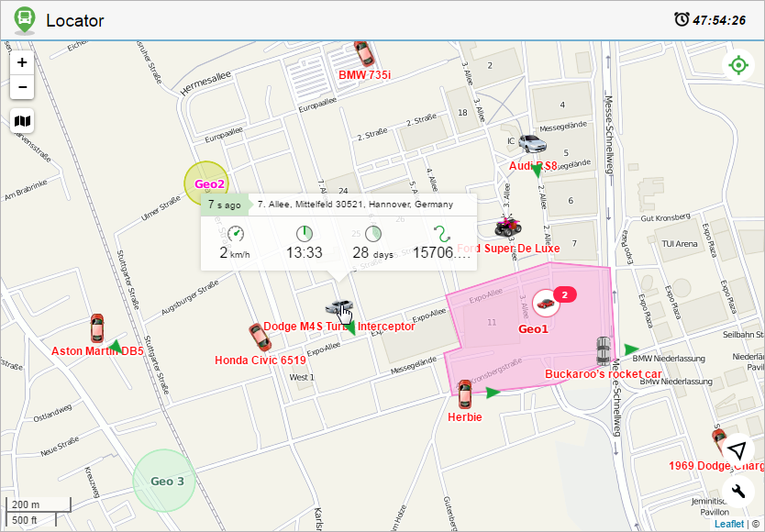
Task: Click the 13:33 clock icon in popup
Action: [x=305, y=234]
